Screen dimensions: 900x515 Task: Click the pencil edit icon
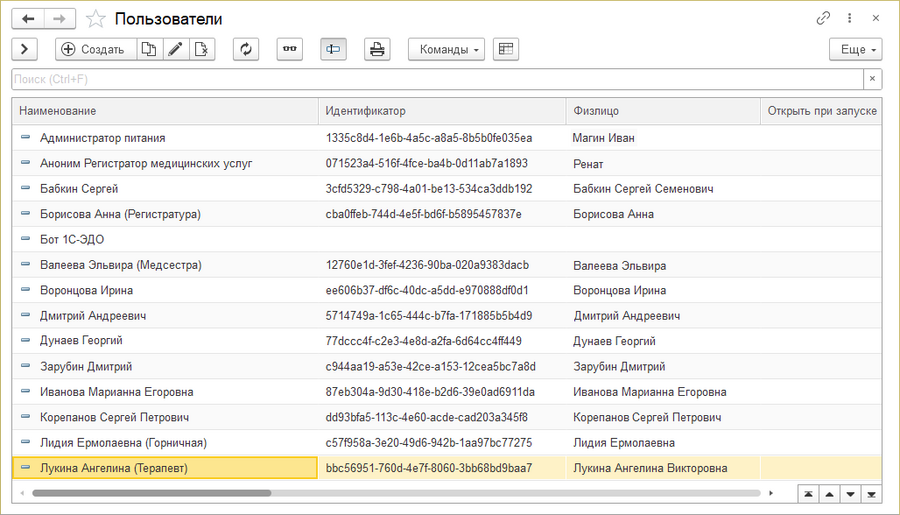[175, 49]
